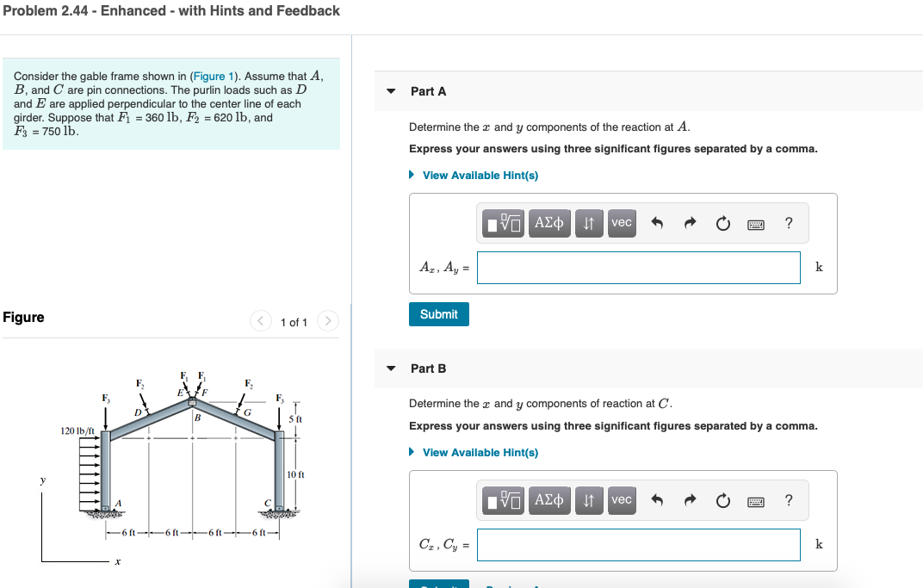Select the vec notation icon in Part B
Image resolution: width=923 pixels, height=588 pixels.
[x=621, y=499]
